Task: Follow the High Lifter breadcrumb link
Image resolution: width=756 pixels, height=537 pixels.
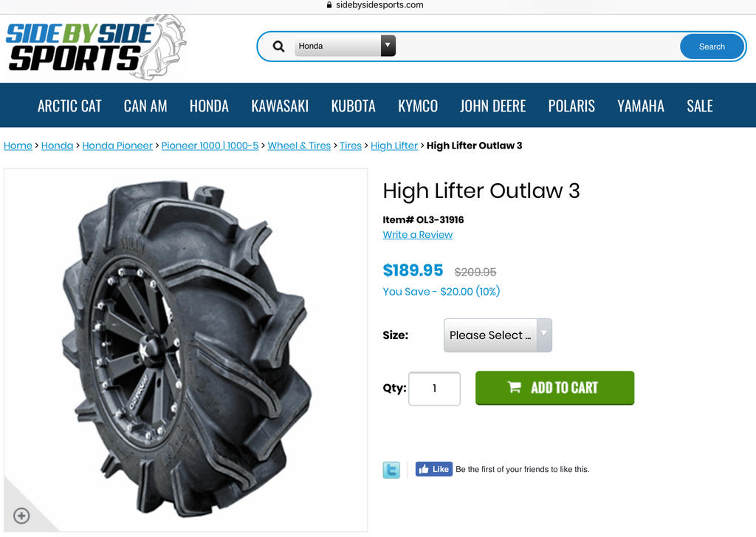Action: 394,146
